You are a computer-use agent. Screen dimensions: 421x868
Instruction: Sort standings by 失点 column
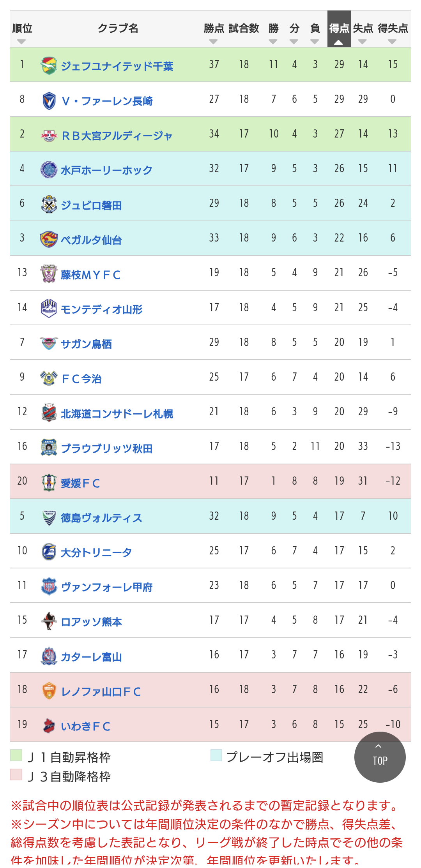[x=363, y=29]
